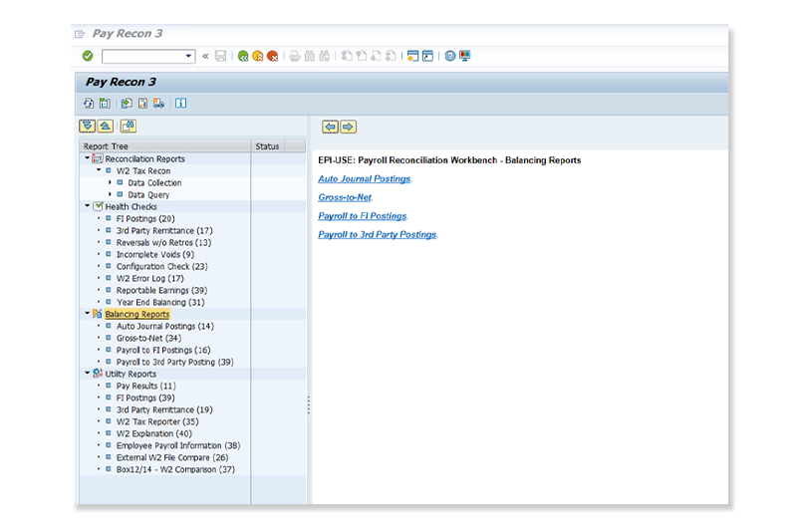Jump to Last Page with the toolbar icon
The height and width of the screenshot is (532, 797).
point(391,56)
